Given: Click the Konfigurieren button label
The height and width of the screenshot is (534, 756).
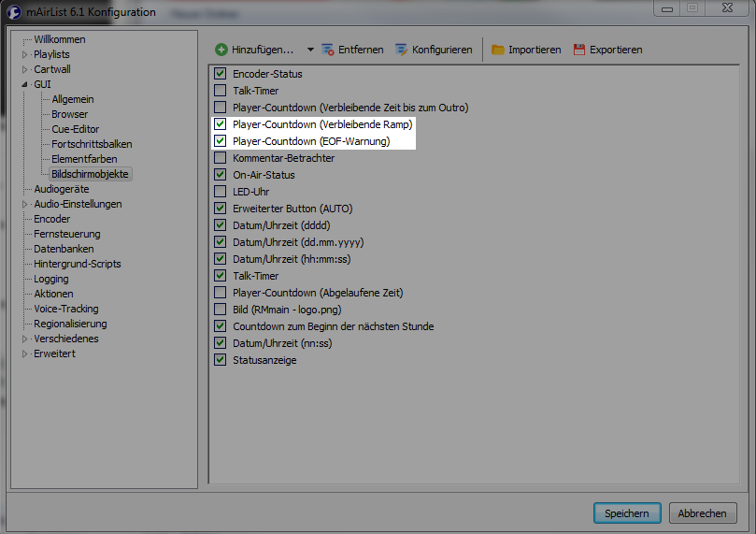Looking at the screenshot, I should (x=442, y=50).
